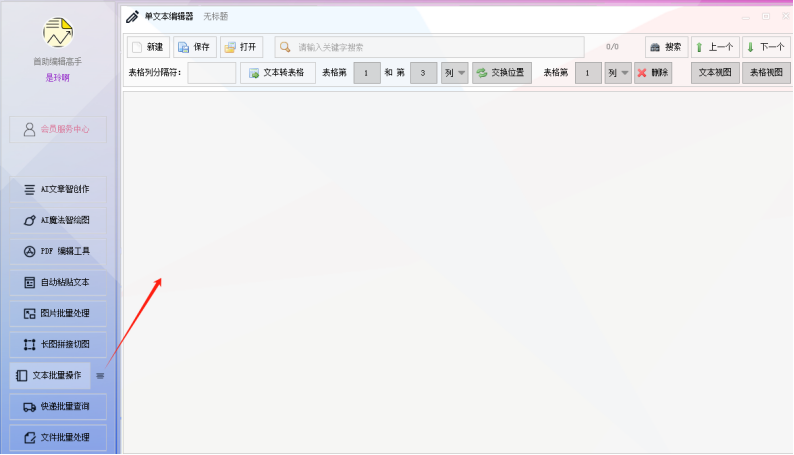Open AI文章智创作 in the sidebar
Viewport: 794px width, 455px height.
coord(58,189)
